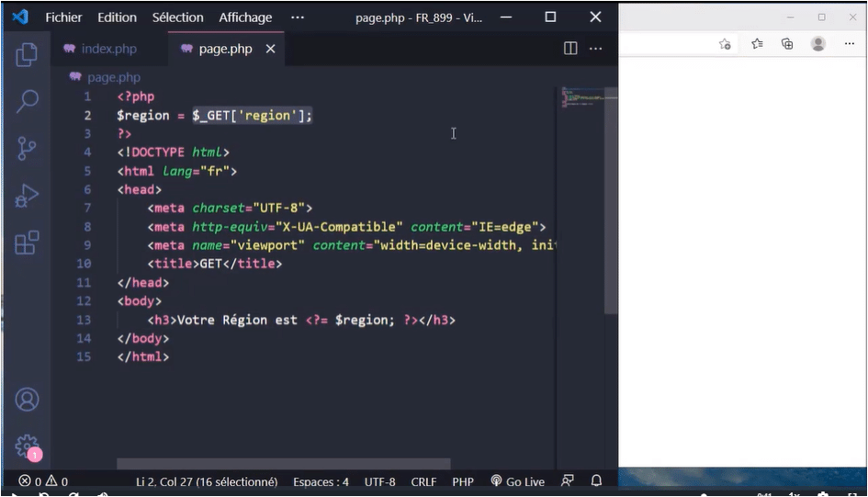Add page to favorites in browser window
868x497 pixels.
pos(725,44)
